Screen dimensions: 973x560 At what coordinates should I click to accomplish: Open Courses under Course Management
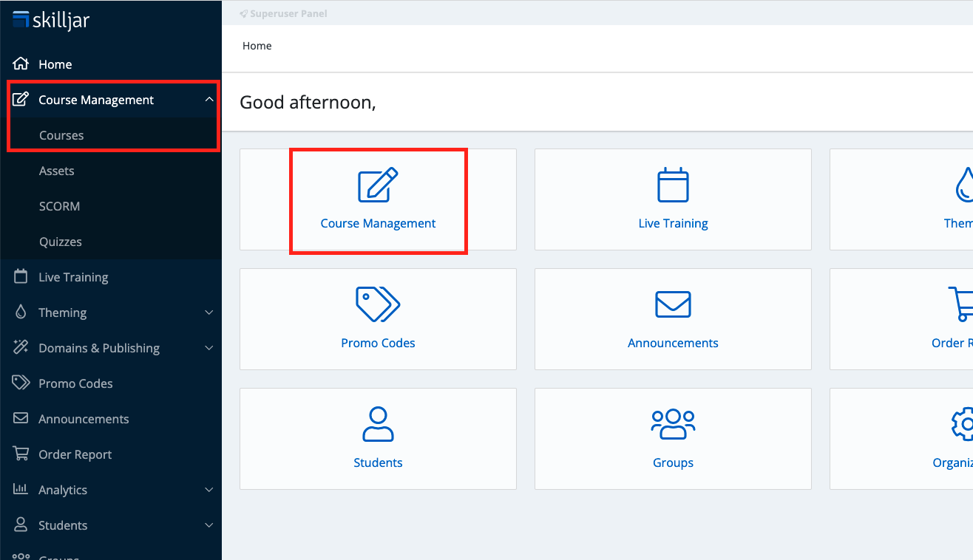tap(61, 135)
